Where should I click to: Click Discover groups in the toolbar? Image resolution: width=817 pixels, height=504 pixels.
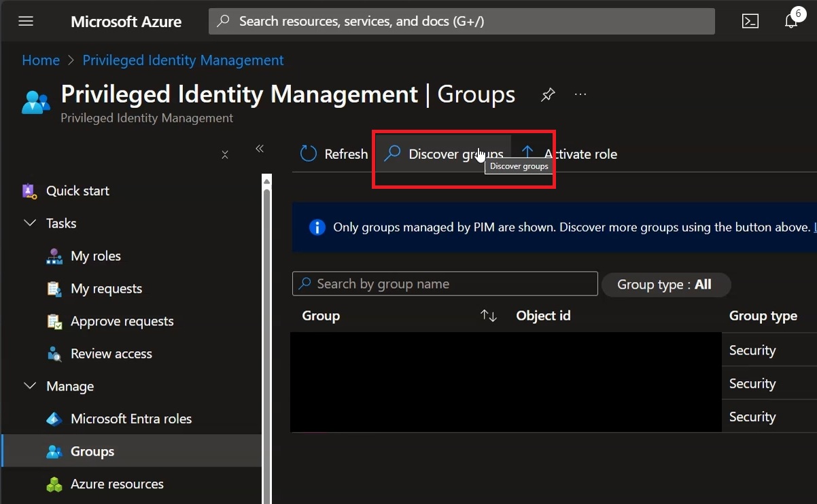click(443, 154)
